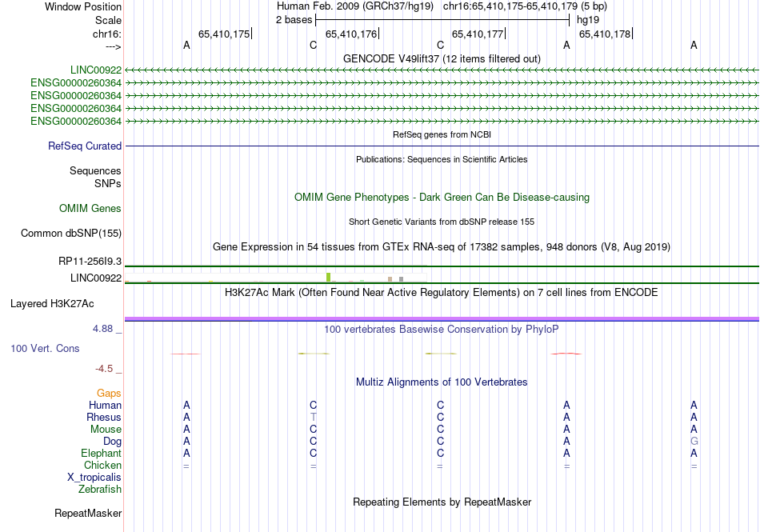
Task: Click the Layered H3K27Ac label
Action: pyautogui.click(x=52, y=304)
